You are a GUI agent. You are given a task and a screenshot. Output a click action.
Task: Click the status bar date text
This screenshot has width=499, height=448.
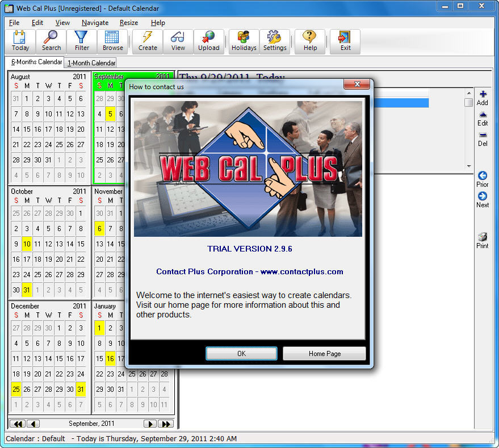(157, 438)
